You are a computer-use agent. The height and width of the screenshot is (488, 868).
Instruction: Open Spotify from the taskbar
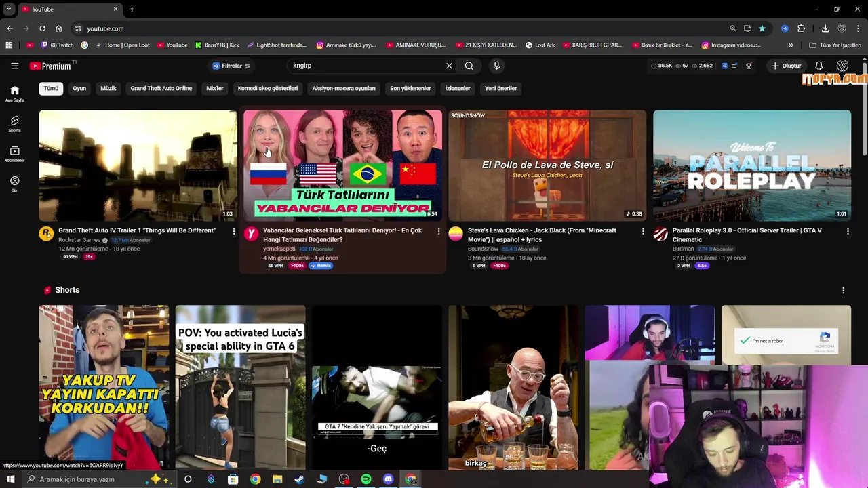coord(366,479)
